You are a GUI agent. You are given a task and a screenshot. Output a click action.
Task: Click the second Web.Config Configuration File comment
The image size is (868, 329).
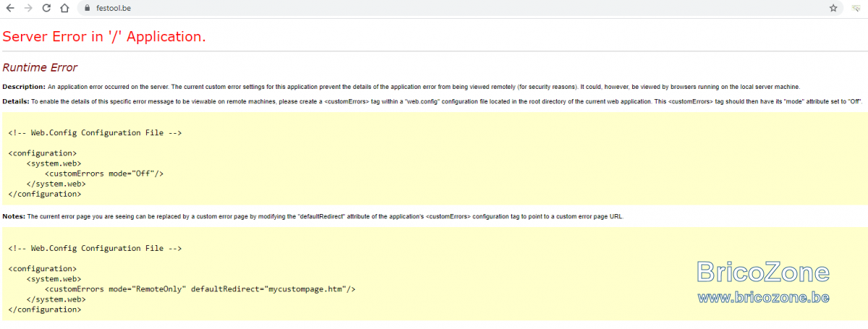[x=95, y=248]
